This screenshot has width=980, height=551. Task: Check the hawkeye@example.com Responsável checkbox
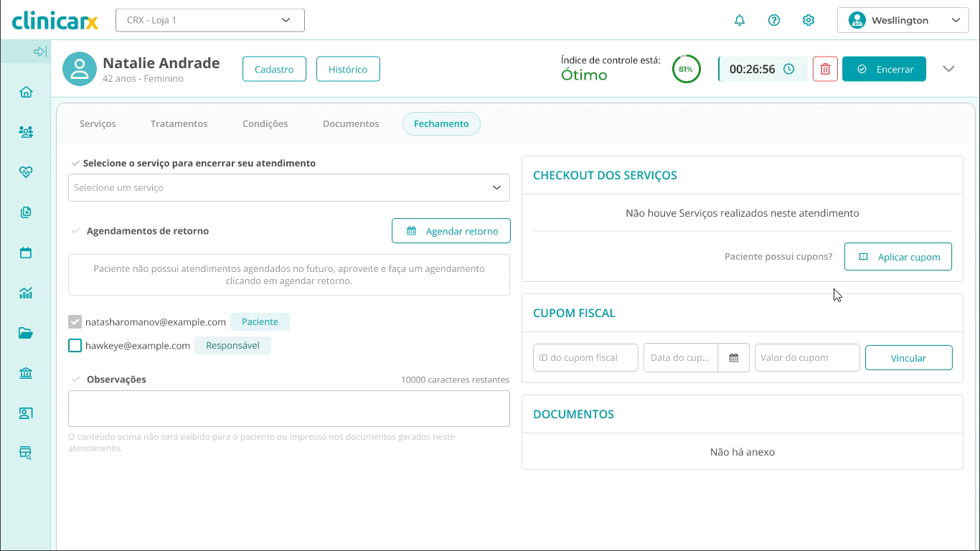(75, 346)
